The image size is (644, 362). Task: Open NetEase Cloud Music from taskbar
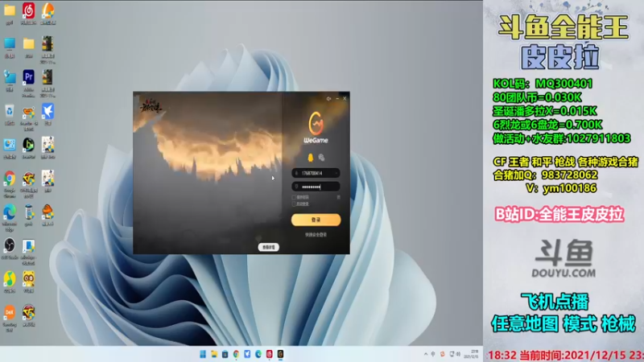coord(270,354)
